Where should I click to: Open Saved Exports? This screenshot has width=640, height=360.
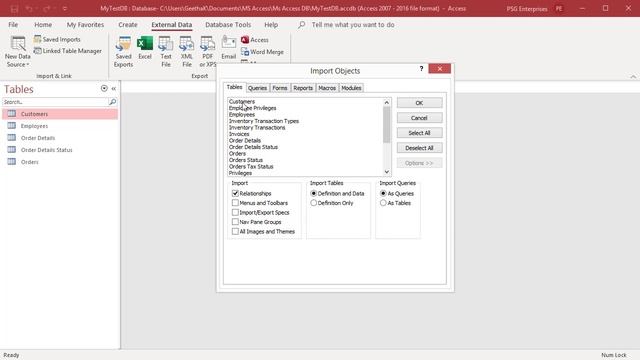(123, 51)
